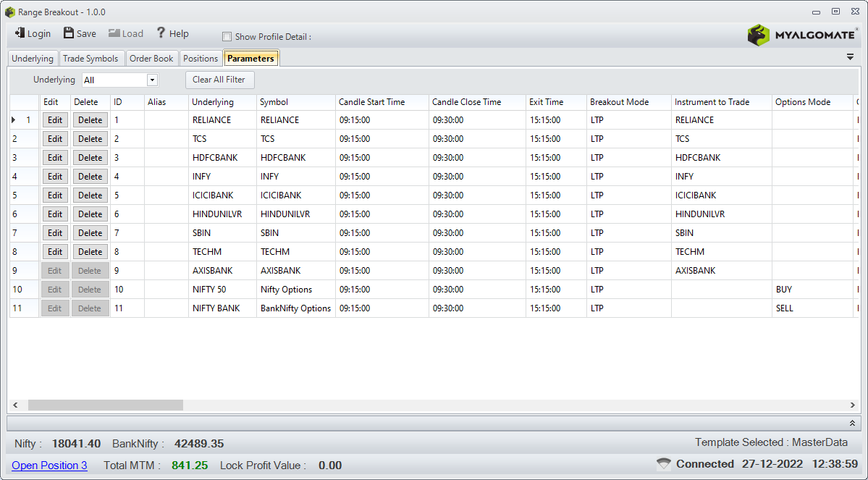Click the 'AXISBANK' instrument to trade cell
Viewport: 868px width, 480px height.
pos(721,271)
